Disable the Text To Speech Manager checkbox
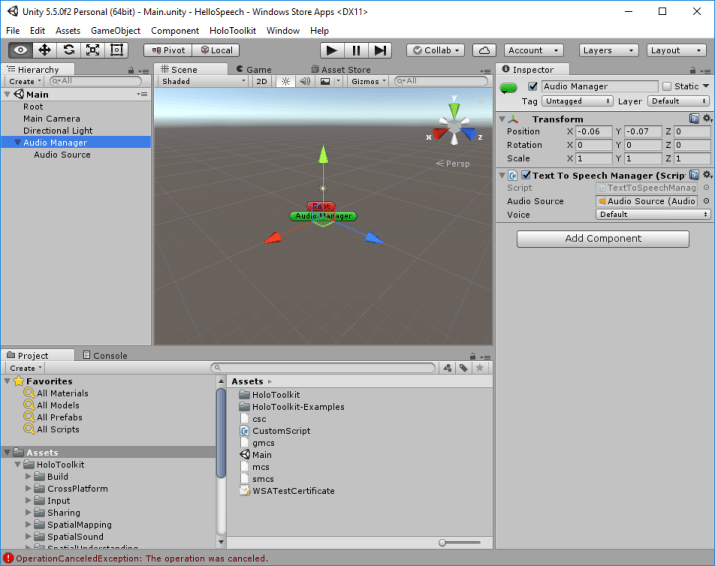 tap(526, 175)
